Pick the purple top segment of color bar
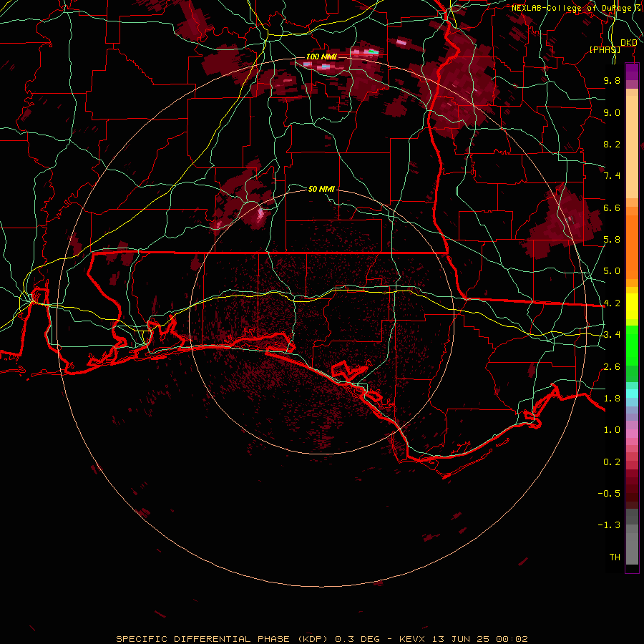Image resolution: width=644 pixels, height=644 pixels. [x=632, y=72]
